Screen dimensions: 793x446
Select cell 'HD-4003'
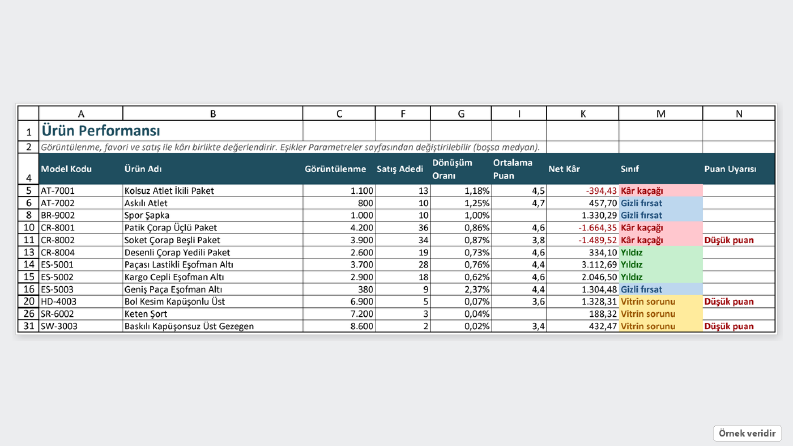coord(81,301)
